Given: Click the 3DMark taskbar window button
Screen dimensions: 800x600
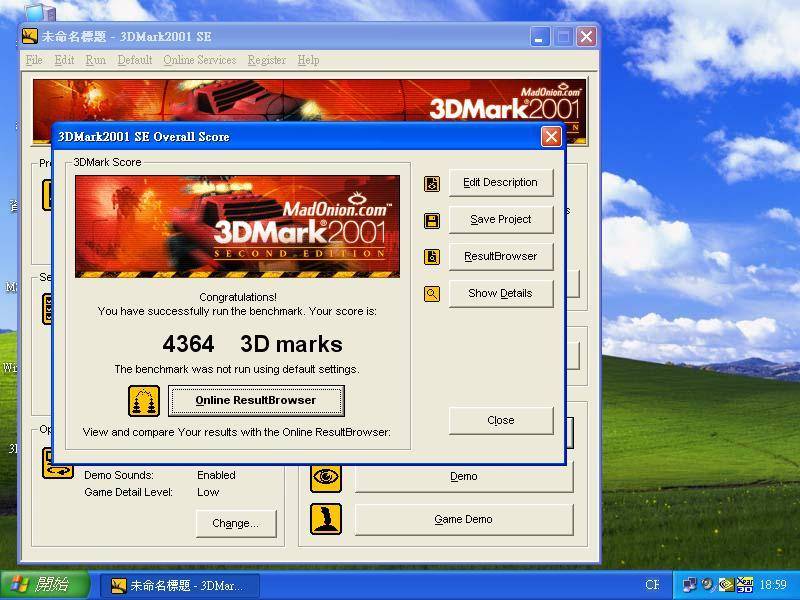Looking at the screenshot, I should pyautogui.click(x=180, y=585).
